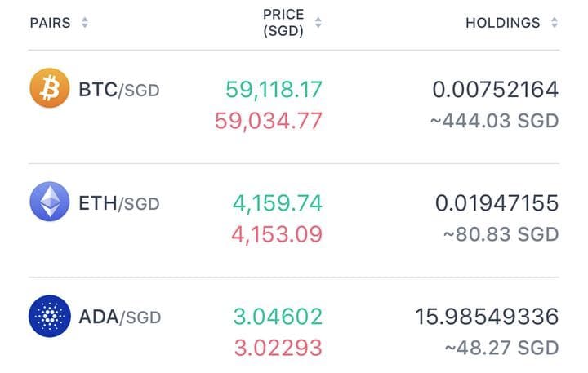The height and width of the screenshot is (373, 588).
Task: Click ADA holdings value ~48.27 SGD
Action: (501, 348)
